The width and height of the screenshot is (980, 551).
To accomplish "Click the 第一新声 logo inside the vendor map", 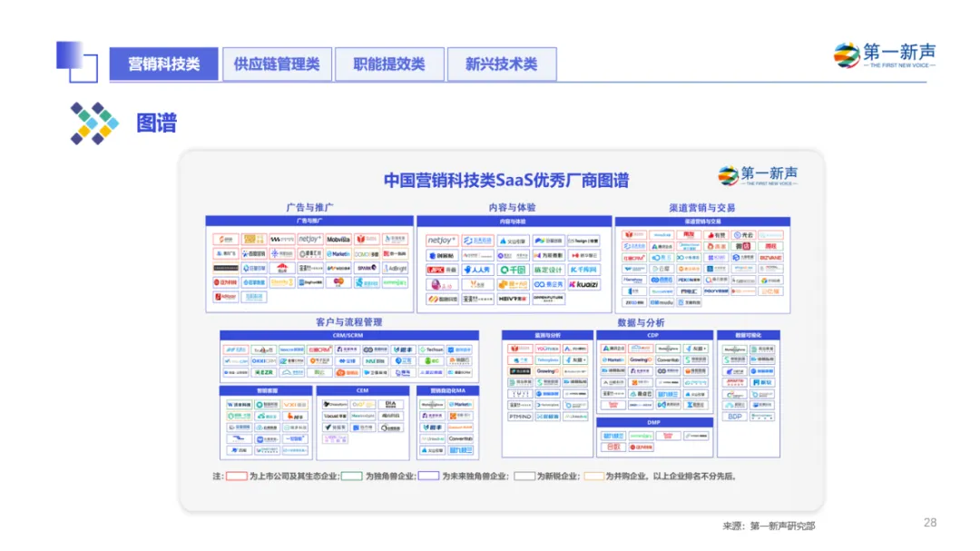I will point(758,175).
